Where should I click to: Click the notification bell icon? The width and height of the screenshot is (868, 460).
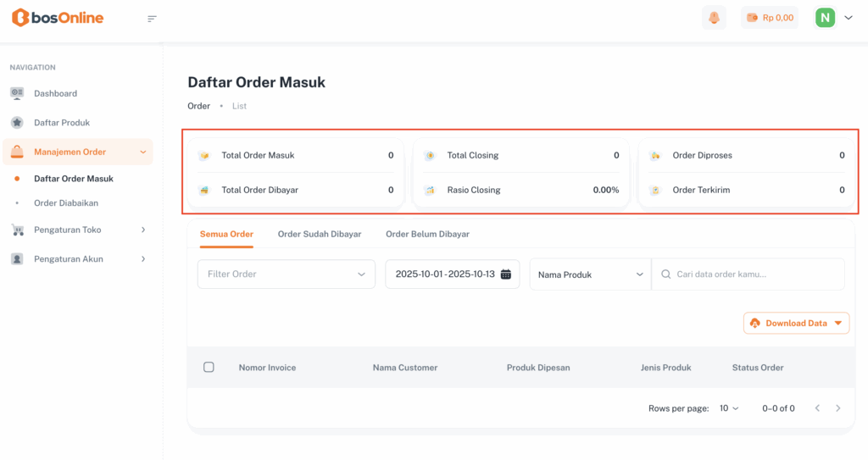pos(714,18)
